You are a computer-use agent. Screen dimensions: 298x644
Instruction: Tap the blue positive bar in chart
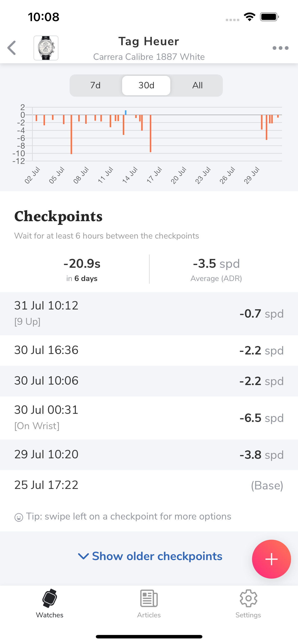[126, 112]
